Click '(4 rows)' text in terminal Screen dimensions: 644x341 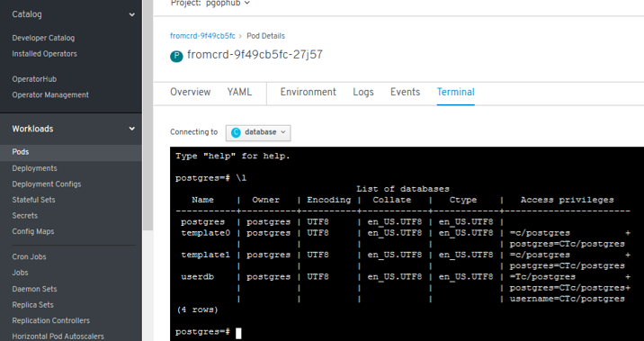click(x=197, y=310)
